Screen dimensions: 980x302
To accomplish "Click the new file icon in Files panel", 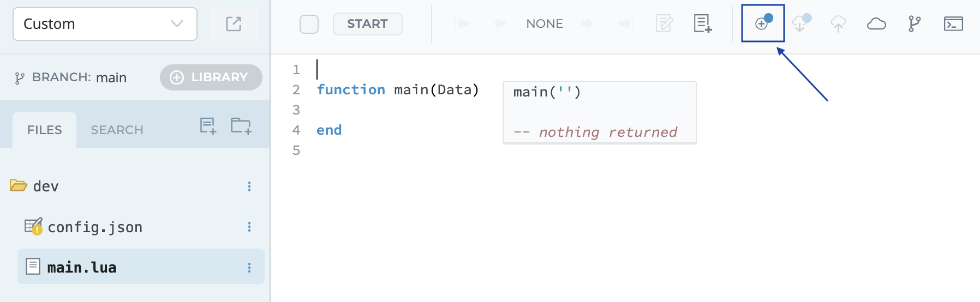I will click(208, 126).
